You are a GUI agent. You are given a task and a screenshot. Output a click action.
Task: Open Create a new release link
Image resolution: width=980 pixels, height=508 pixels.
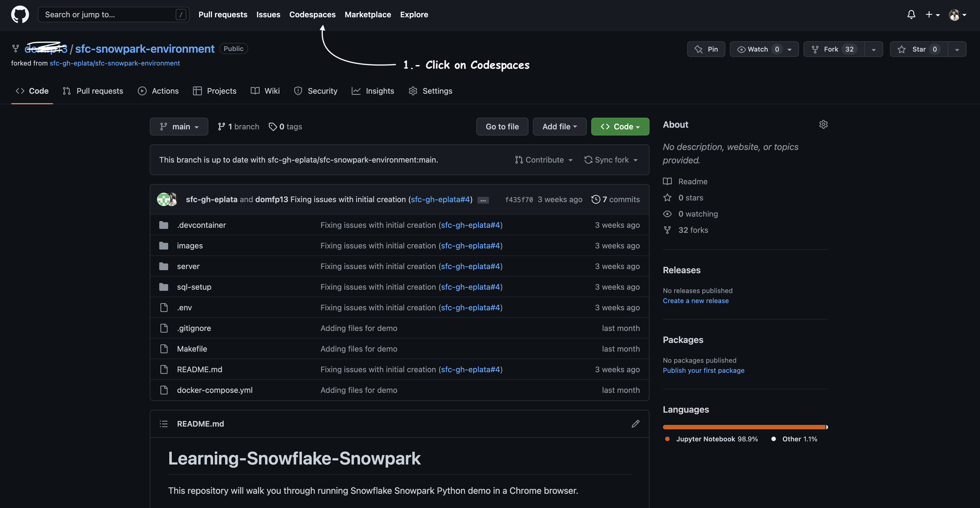click(696, 300)
